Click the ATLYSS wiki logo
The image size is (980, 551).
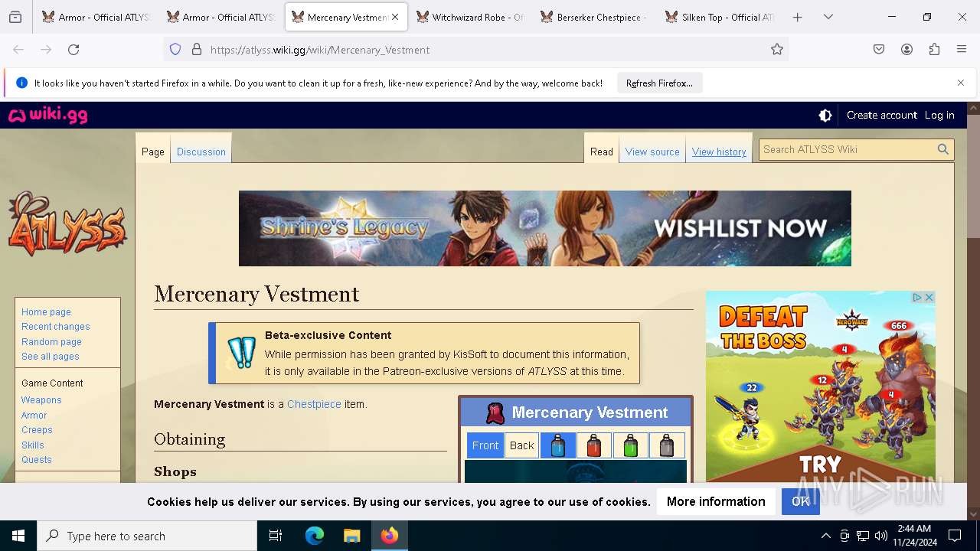pyautogui.click(x=67, y=223)
